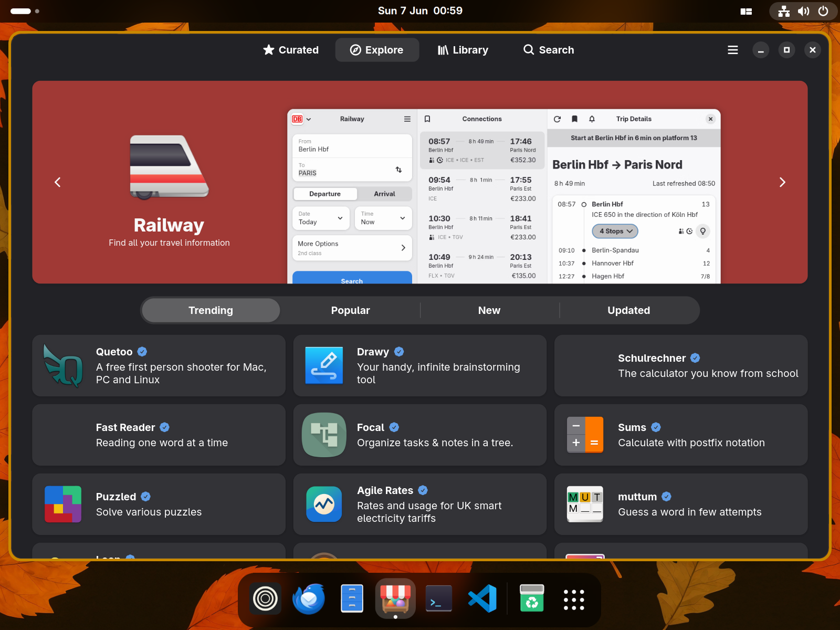Select the Popular filter
This screenshot has width=840, height=630.
coord(350,310)
